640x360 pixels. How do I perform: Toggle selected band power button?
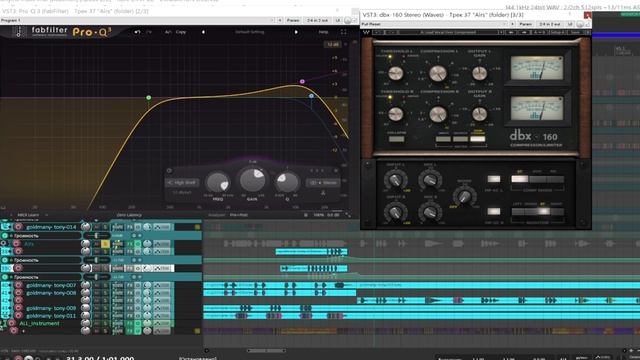169,171
